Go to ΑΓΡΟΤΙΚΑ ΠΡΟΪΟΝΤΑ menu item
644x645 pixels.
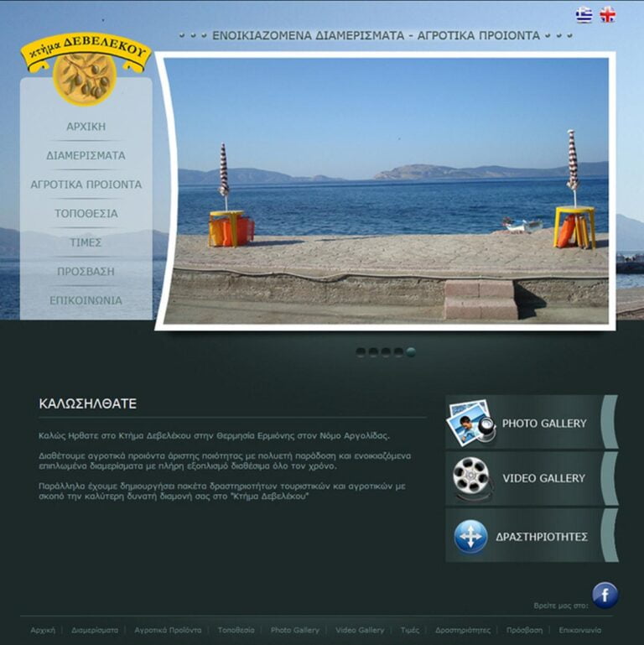pos(86,185)
